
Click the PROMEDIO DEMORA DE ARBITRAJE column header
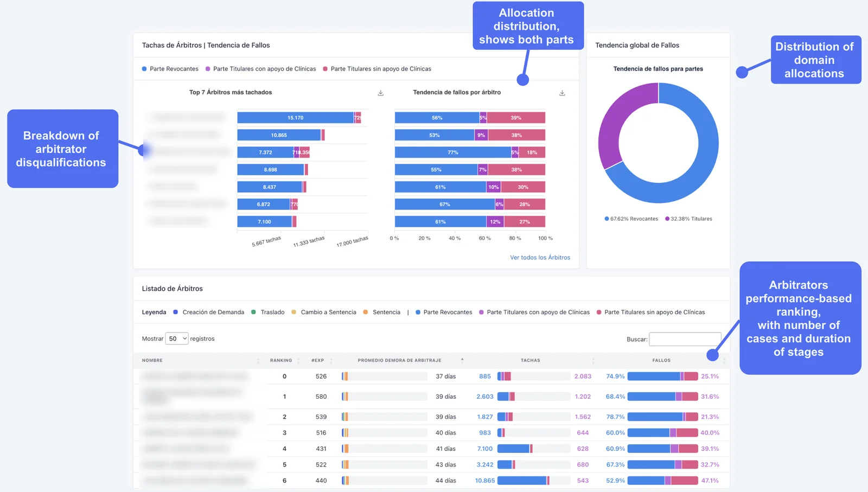point(399,361)
